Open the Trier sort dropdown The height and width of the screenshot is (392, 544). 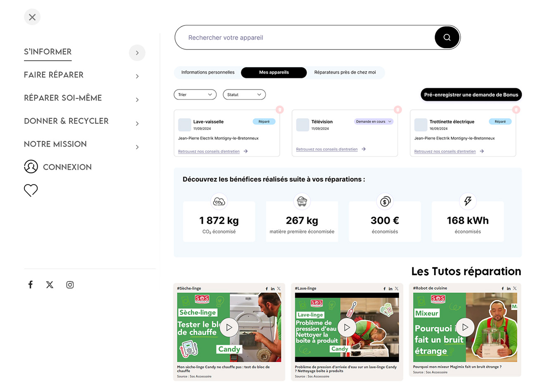pyautogui.click(x=195, y=94)
